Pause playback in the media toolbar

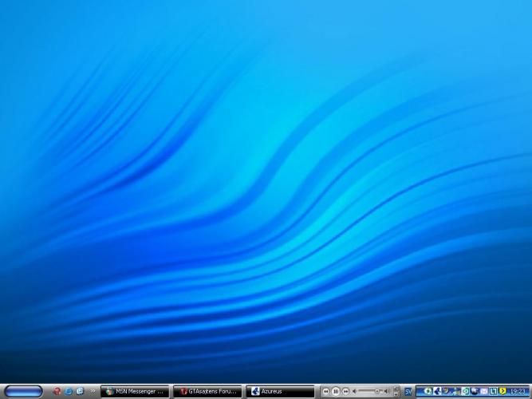tap(336, 391)
